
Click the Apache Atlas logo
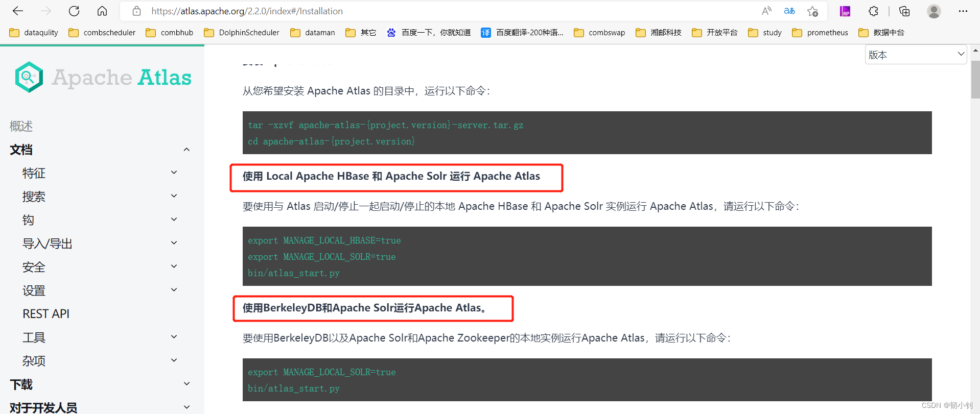point(104,77)
